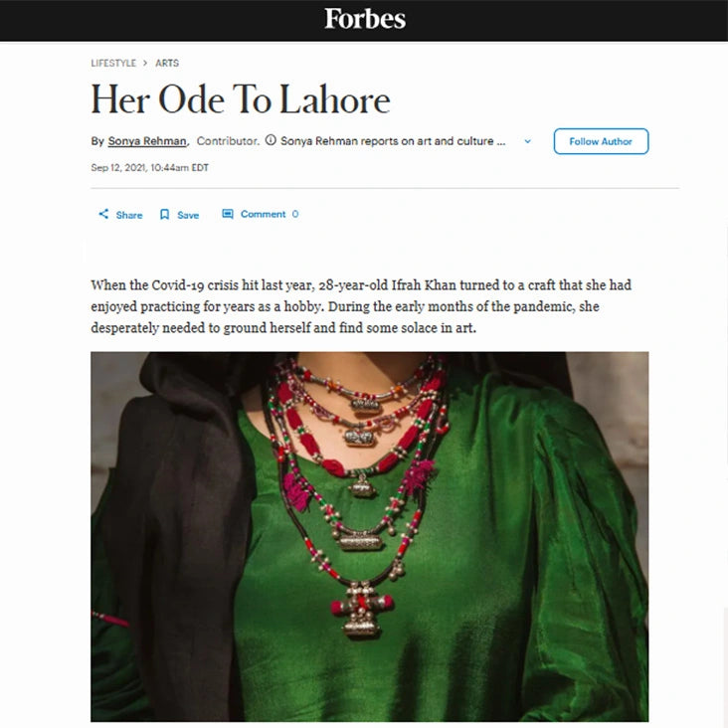Click the bookmark Save icon
This screenshot has width=728, height=728.
(164, 214)
